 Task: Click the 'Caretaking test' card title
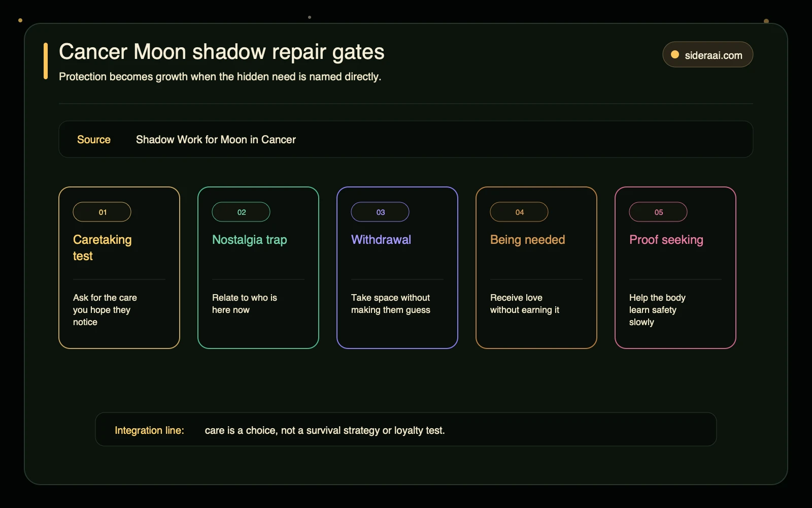(103, 248)
